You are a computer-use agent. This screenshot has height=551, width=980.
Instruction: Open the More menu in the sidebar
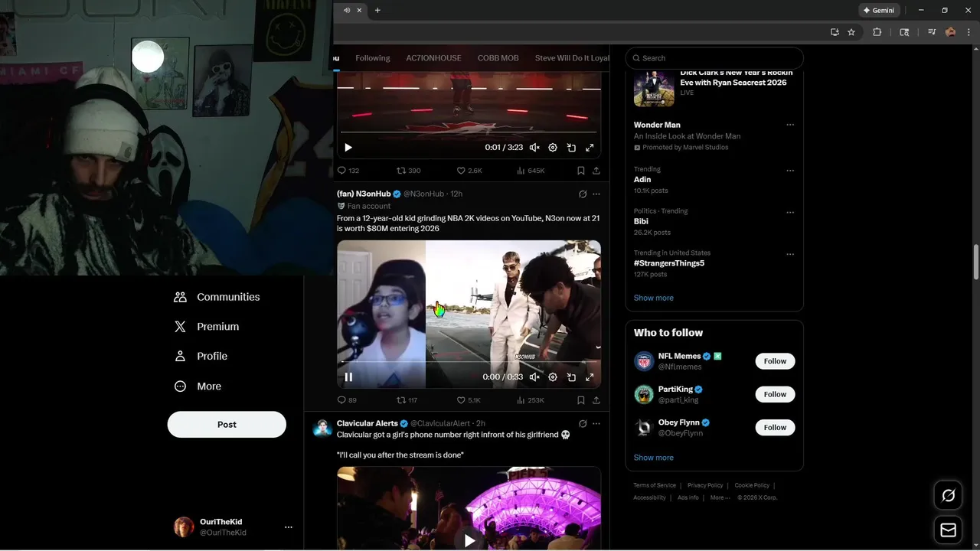(x=198, y=386)
